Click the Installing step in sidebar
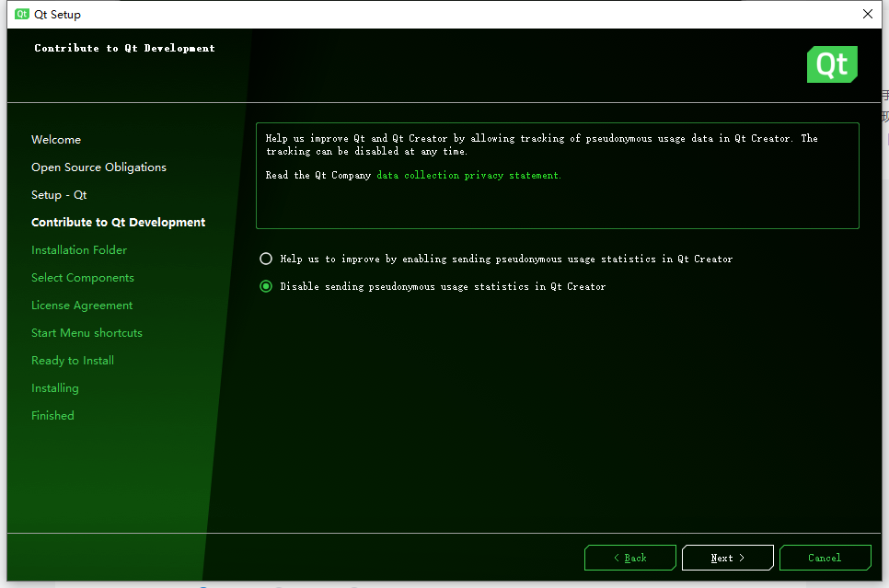The width and height of the screenshot is (889, 588). [55, 387]
